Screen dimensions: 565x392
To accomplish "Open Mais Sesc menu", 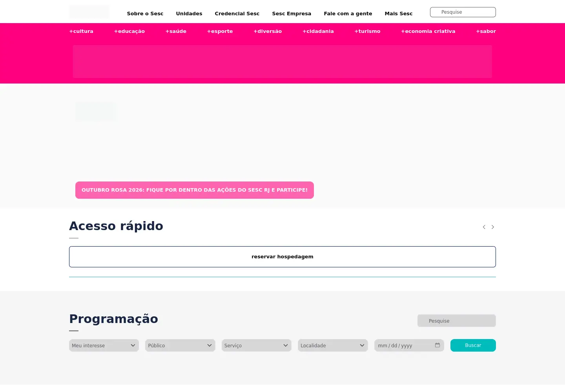I will click(x=399, y=13).
